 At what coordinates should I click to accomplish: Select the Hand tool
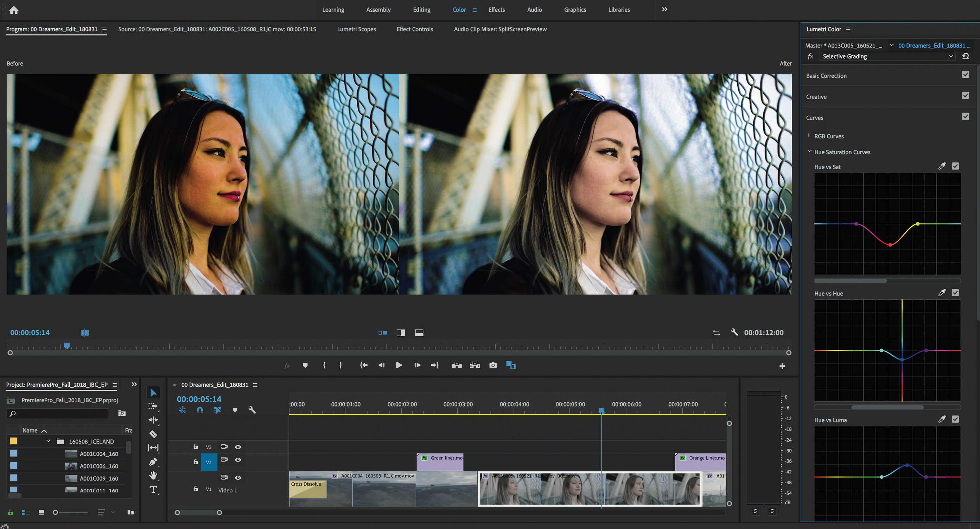click(153, 476)
